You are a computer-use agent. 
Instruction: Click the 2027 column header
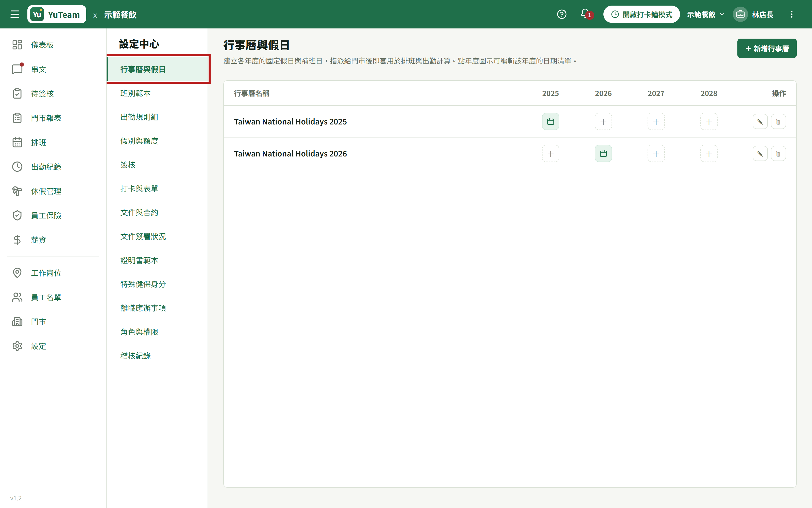click(656, 93)
